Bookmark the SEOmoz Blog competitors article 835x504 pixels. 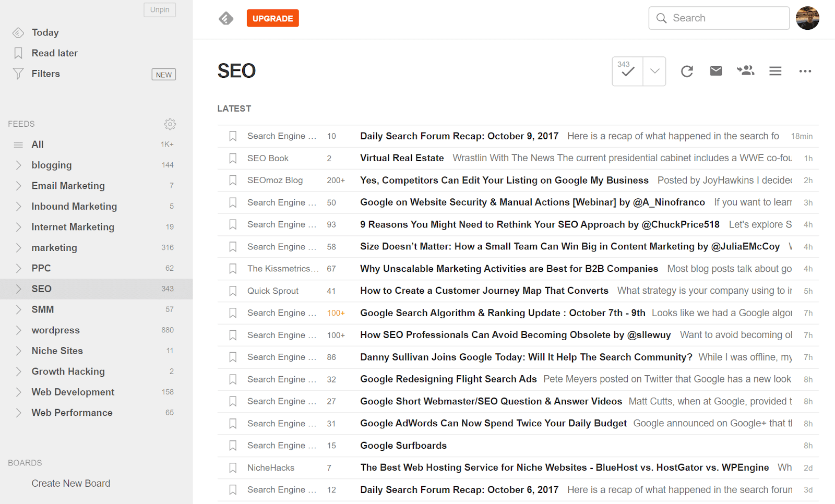pyautogui.click(x=233, y=181)
